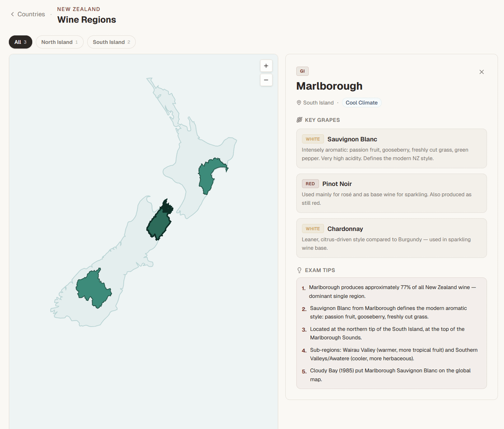Click the RED badge on Pinot Noir
504x429 pixels.
(310, 184)
